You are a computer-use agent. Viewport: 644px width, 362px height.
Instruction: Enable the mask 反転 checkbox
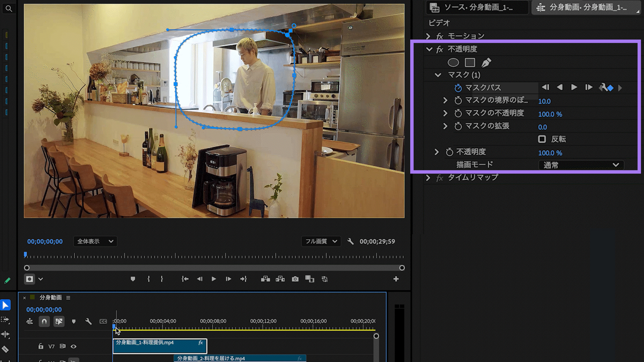click(x=542, y=139)
